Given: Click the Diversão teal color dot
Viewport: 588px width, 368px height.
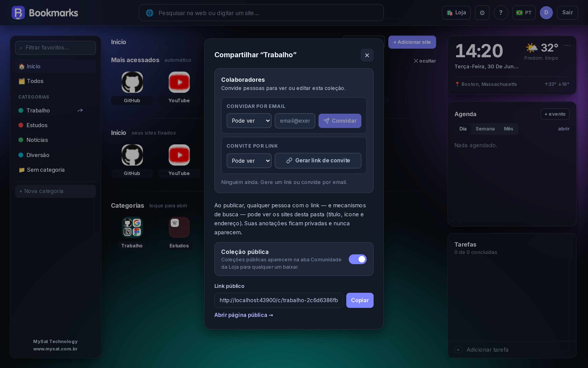Looking at the screenshot, I should 21,155.
